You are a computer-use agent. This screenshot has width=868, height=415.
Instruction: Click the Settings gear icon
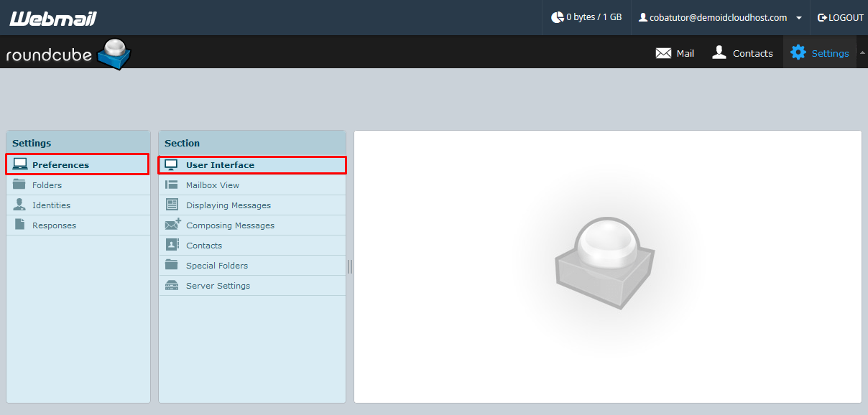pyautogui.click(x=798, y=52)
